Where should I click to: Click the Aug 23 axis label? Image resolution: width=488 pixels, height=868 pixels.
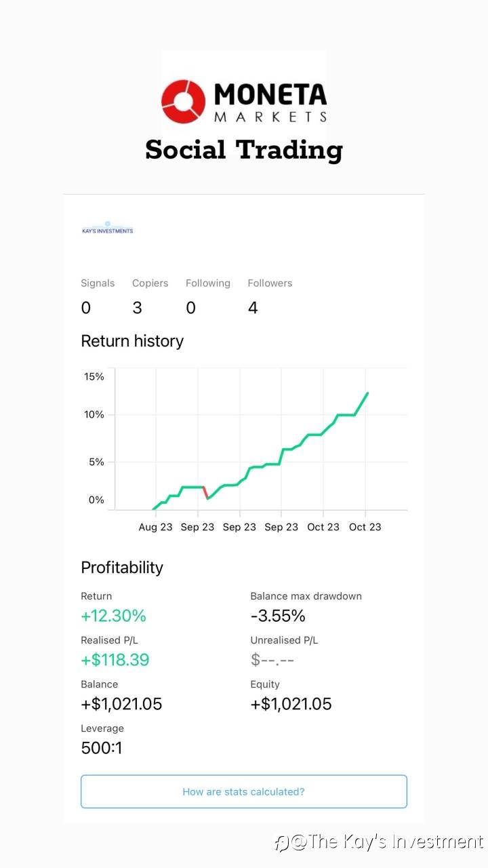(155, 527)
